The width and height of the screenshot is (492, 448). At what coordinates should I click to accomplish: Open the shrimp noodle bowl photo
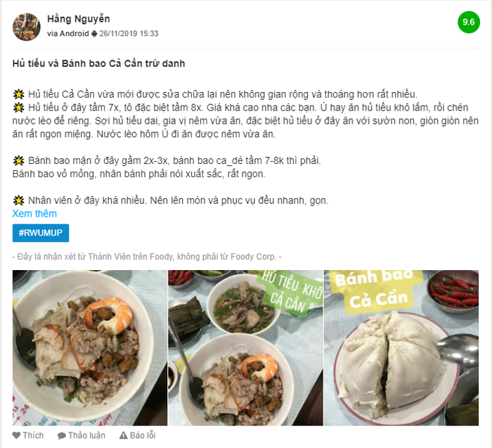[90, 348]
